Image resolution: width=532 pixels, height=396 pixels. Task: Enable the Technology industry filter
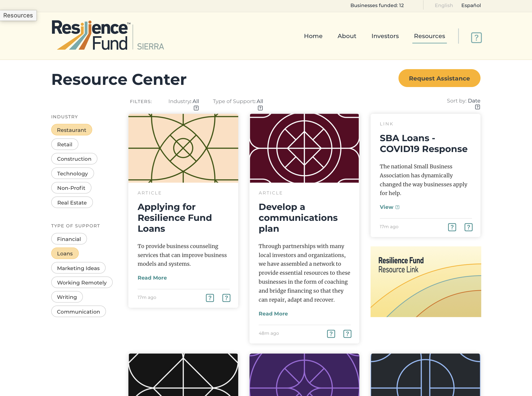point(72,173)
